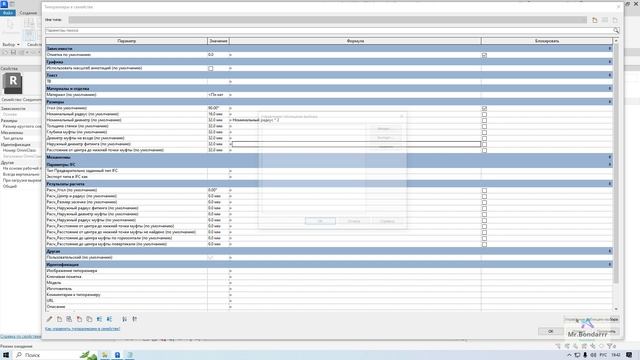Open the Файл tab in Revit ribbon
640x360 pixels.
click(8, 13)
